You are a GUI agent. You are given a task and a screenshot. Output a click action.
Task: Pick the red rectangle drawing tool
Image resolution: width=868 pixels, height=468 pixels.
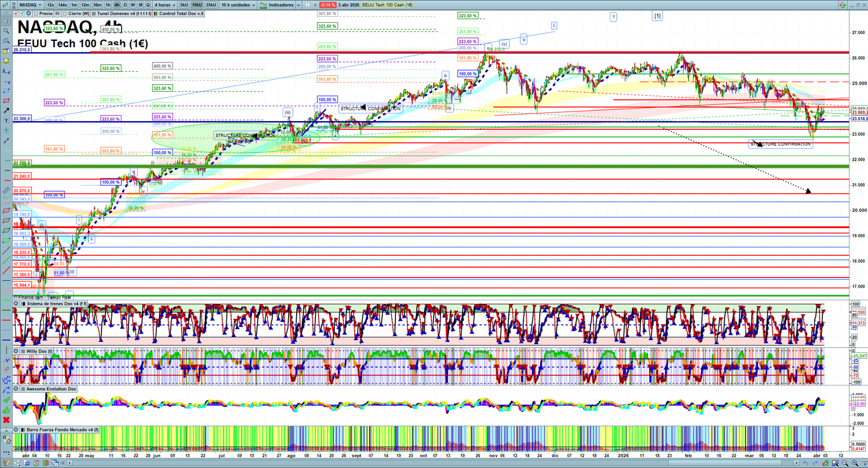pos(6,100)
